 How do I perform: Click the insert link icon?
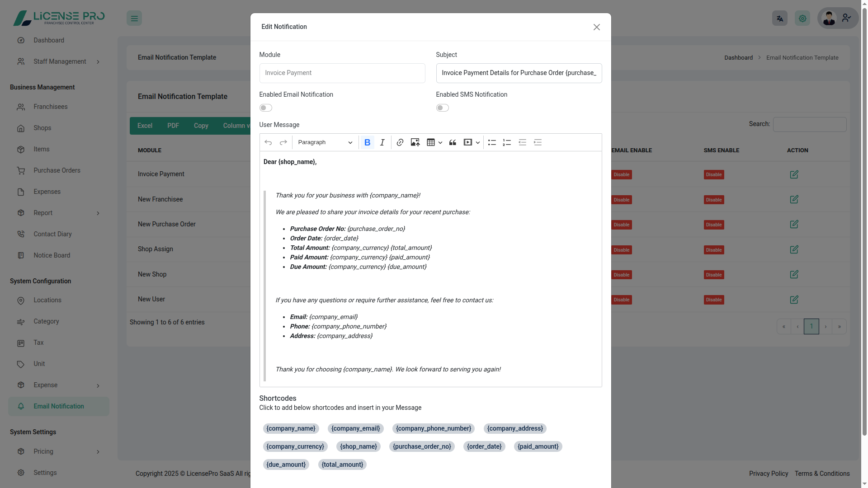coord(400,142)
